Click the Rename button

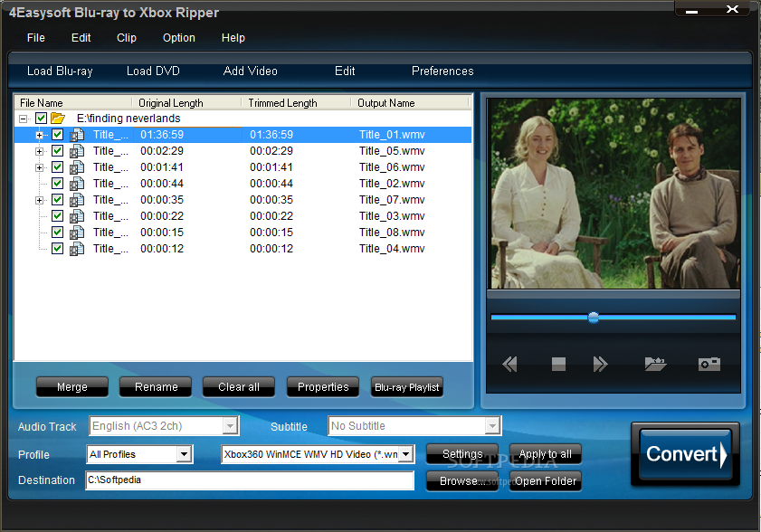click(156, 387)
